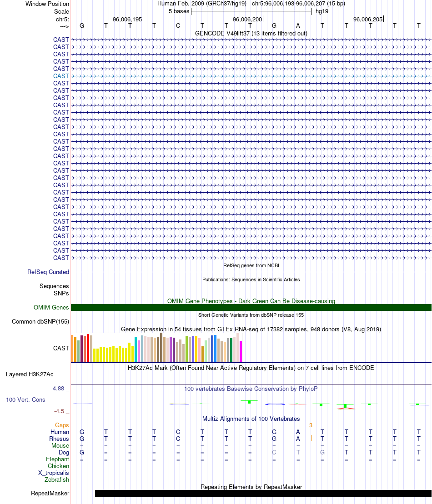432x504 pixels.
Task: Click the Short Genetic Variants dbSNP title
Action: pyautogui.click(x=251, y=315)
